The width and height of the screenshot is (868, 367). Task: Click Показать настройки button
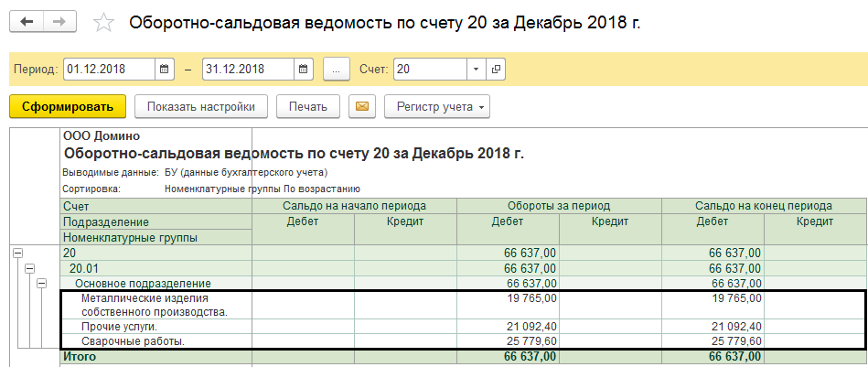pos(201,107)
